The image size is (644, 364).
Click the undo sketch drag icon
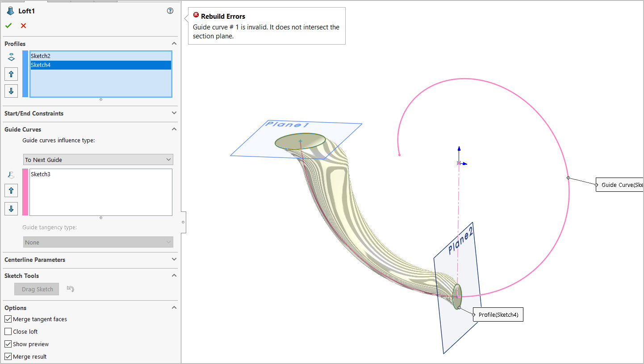70,289
